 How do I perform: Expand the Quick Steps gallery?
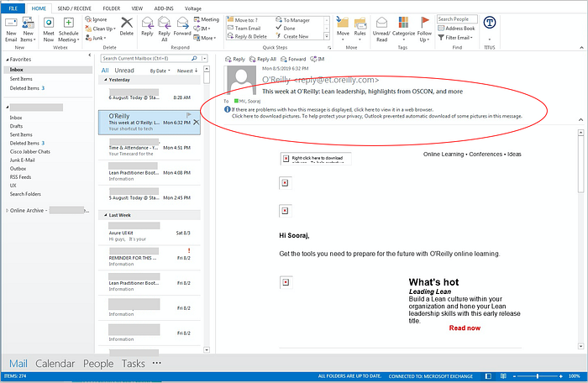[x=327, y=36]
